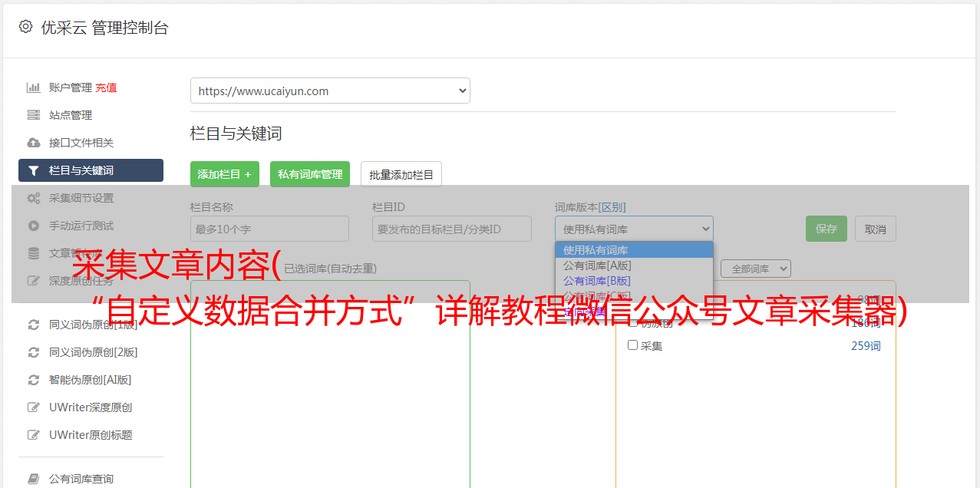Choose the 公有词库[A版] option
This screenshot has height=488, width=980.
click(634, 265)
